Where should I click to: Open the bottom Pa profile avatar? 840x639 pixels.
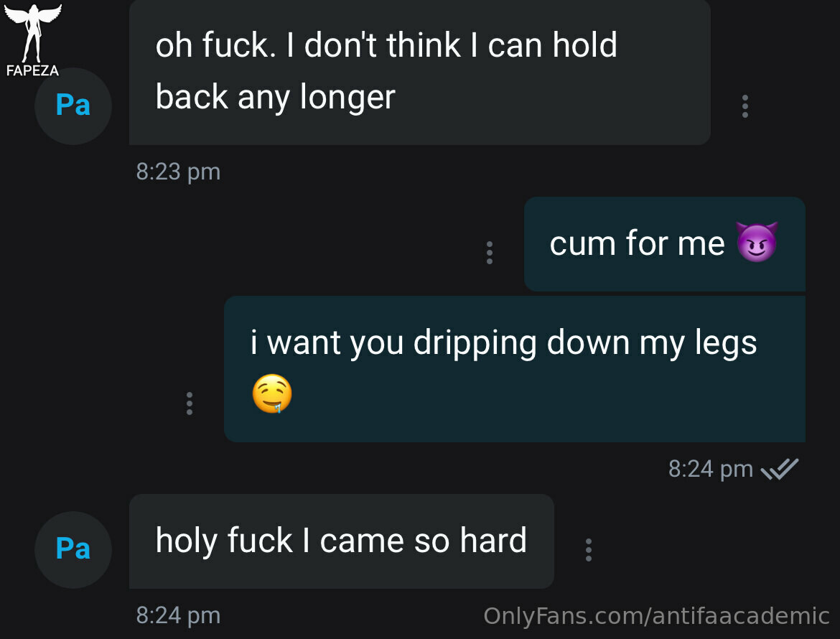[x=73, y=550]
